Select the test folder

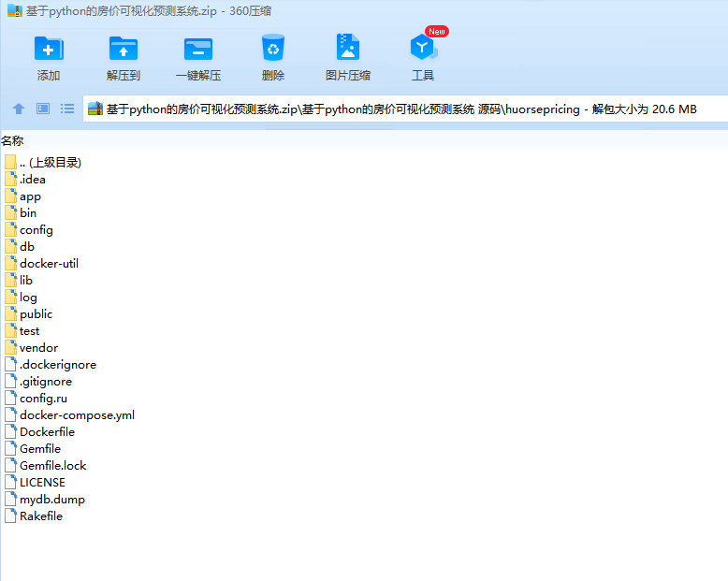22,331
